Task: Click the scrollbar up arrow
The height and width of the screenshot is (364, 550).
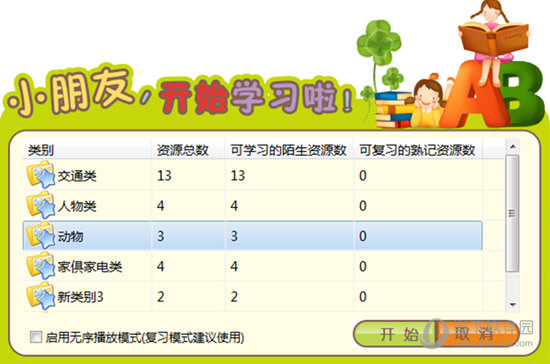Action: 512,147
